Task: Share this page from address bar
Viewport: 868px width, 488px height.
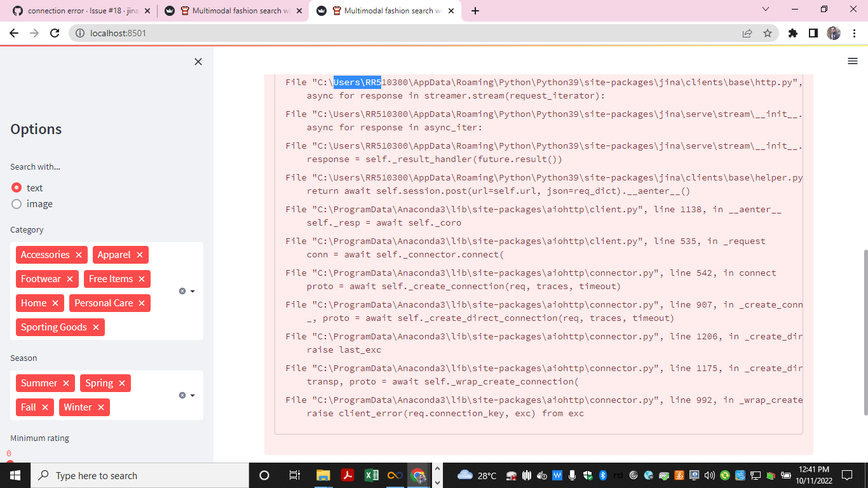Action: point(747,33)
